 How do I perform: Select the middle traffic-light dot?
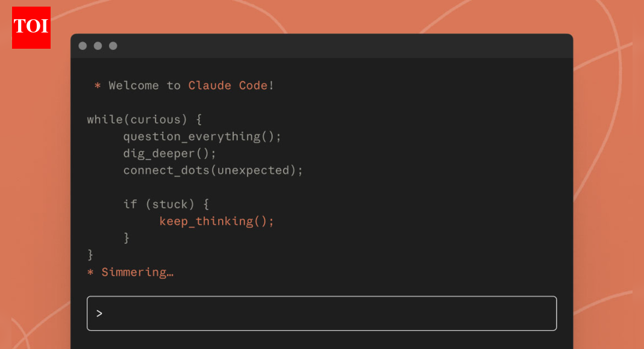(x=98, y=45)
